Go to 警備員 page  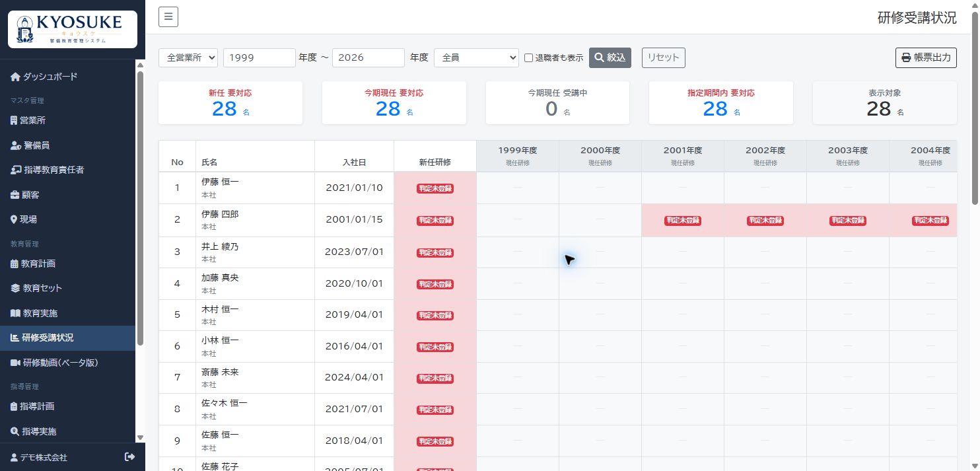tap(30, 145)
